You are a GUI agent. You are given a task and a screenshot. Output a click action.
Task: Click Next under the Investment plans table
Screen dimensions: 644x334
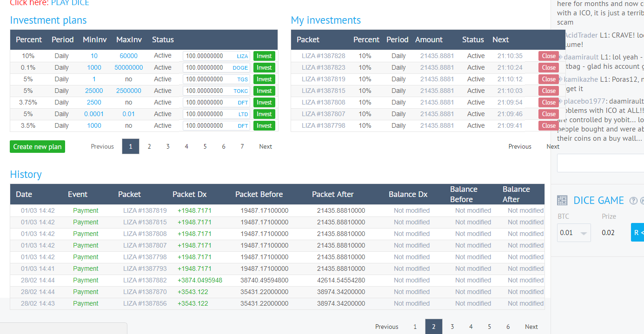coord(266,146)
